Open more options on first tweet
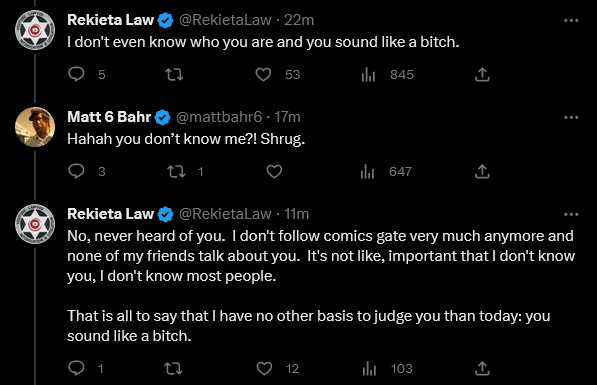The image size is (597, 385). 571,20
